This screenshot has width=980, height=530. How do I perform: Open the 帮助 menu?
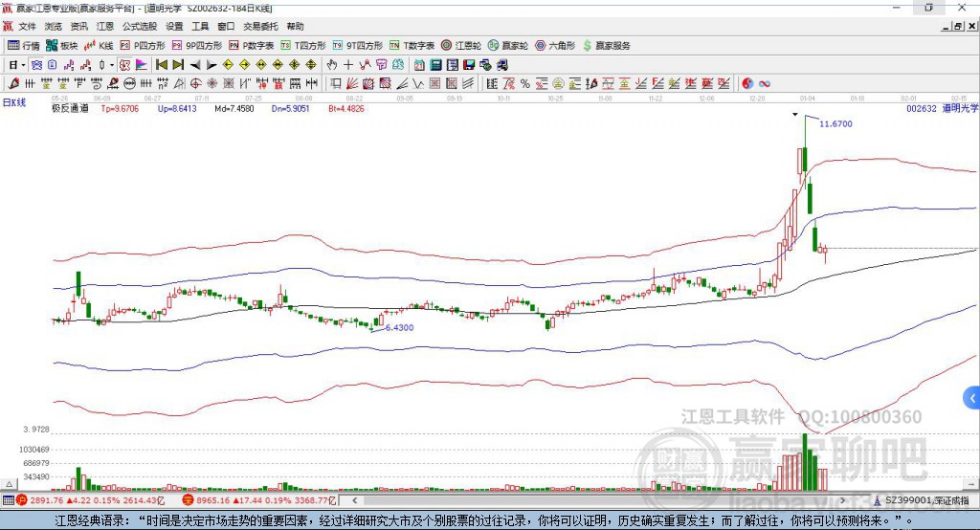295,26
